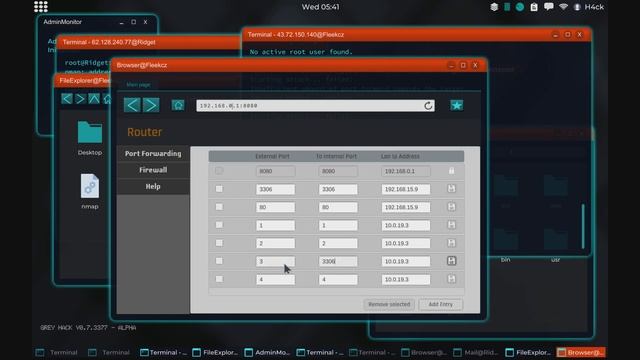Click the cube icon in top tray
640x360 pixels.
tap(494, 7)
